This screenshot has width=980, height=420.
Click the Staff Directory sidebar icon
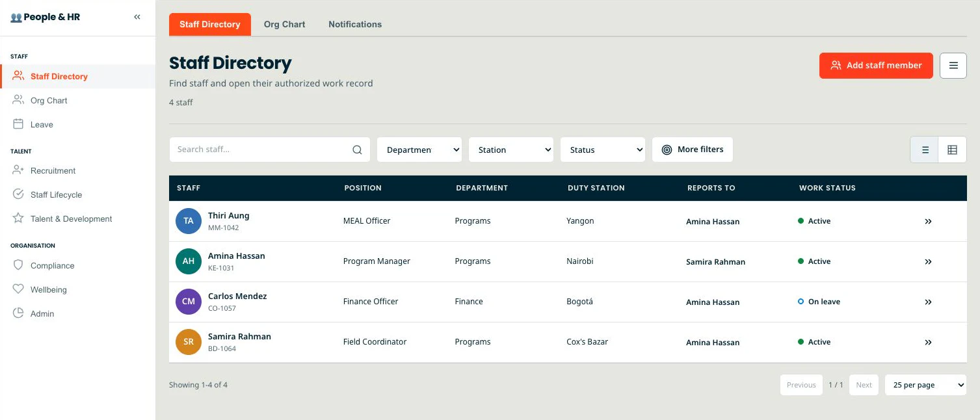(x=18, y=75)
